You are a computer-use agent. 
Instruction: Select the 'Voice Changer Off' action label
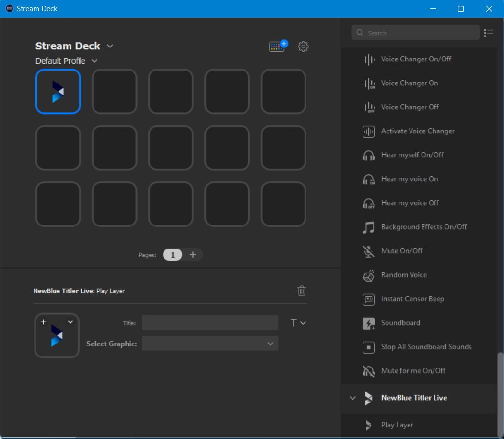pos(410,107)
